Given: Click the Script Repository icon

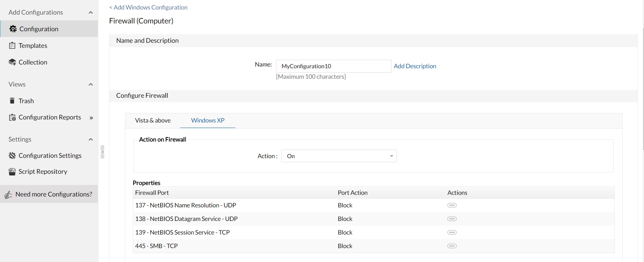Looking at the screenshot, I should 12,172.
